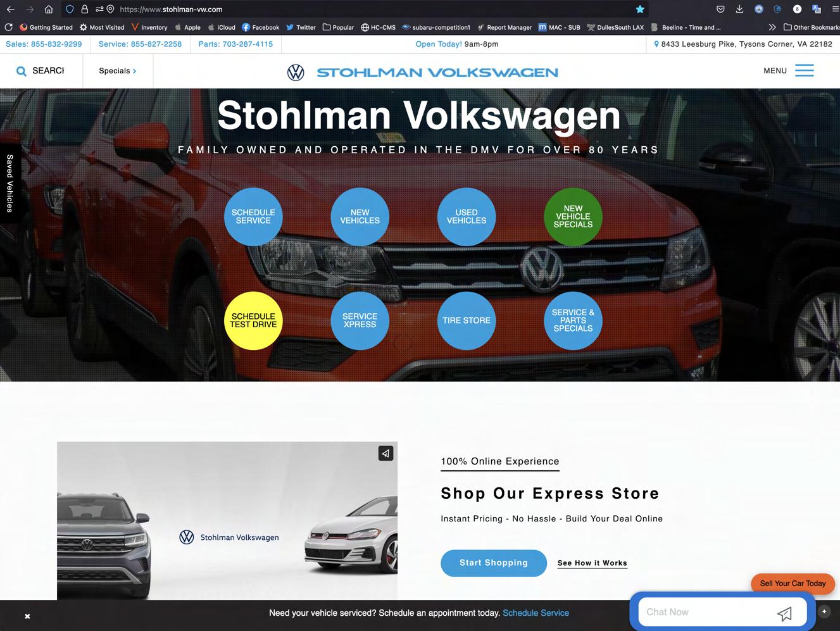Screen dimensions: 840x631
Task: Open the tracking protection shield panel
Action: 70,9
